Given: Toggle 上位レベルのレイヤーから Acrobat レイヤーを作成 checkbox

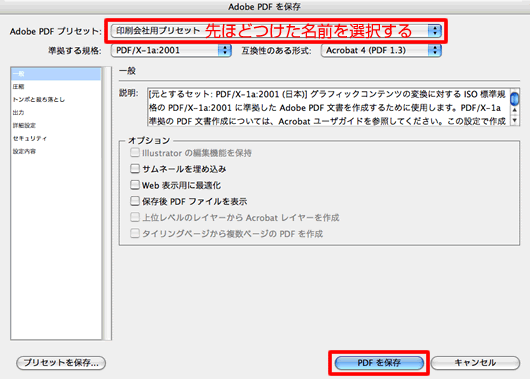Looking at the screenshot, I should [x=135, y=217].
